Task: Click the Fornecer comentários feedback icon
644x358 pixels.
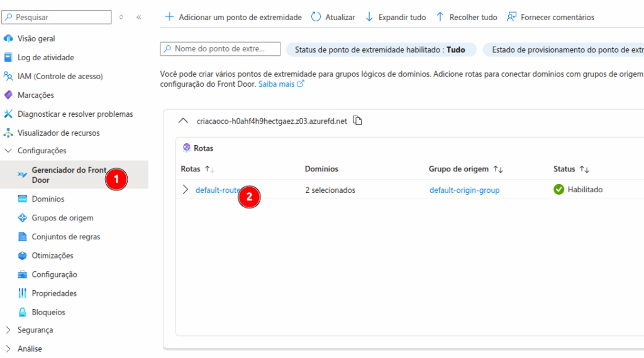Action: pos(512,17)
